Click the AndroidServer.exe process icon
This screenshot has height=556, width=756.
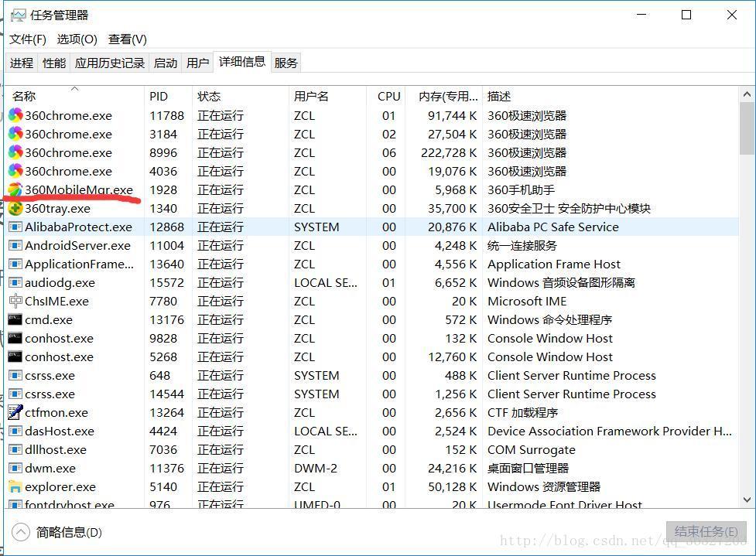[15, 246]
